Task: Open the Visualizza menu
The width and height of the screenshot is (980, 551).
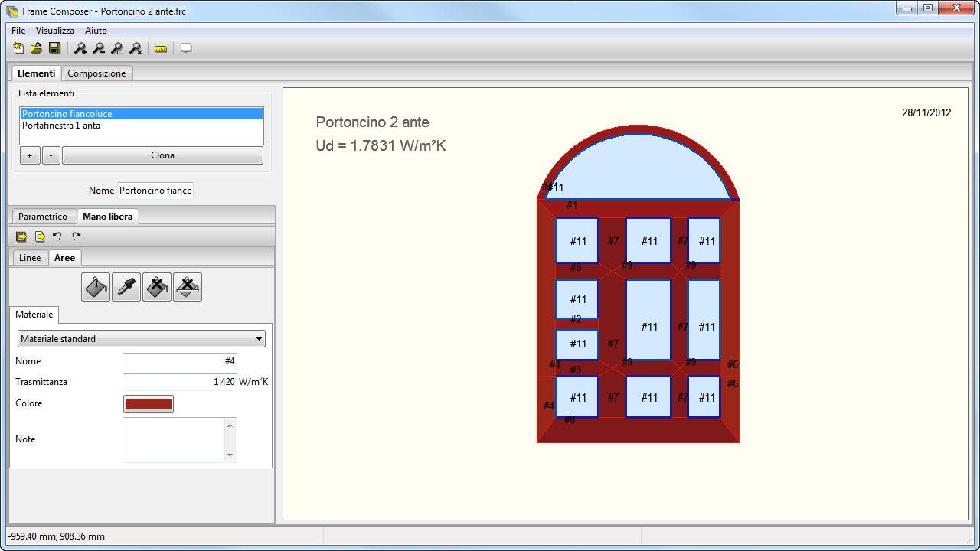Action: click(55, 31)
